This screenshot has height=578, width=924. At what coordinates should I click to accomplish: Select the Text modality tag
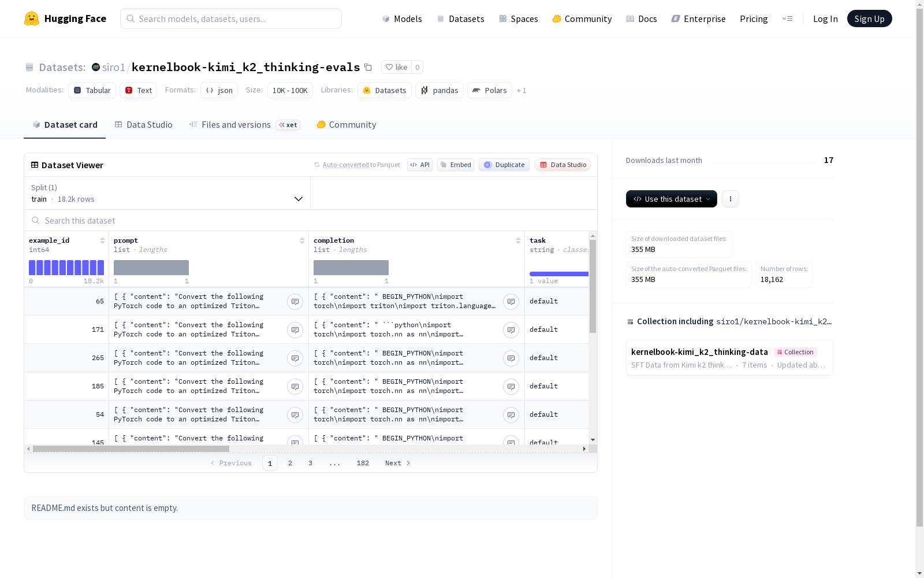click(x=139, y=90)
